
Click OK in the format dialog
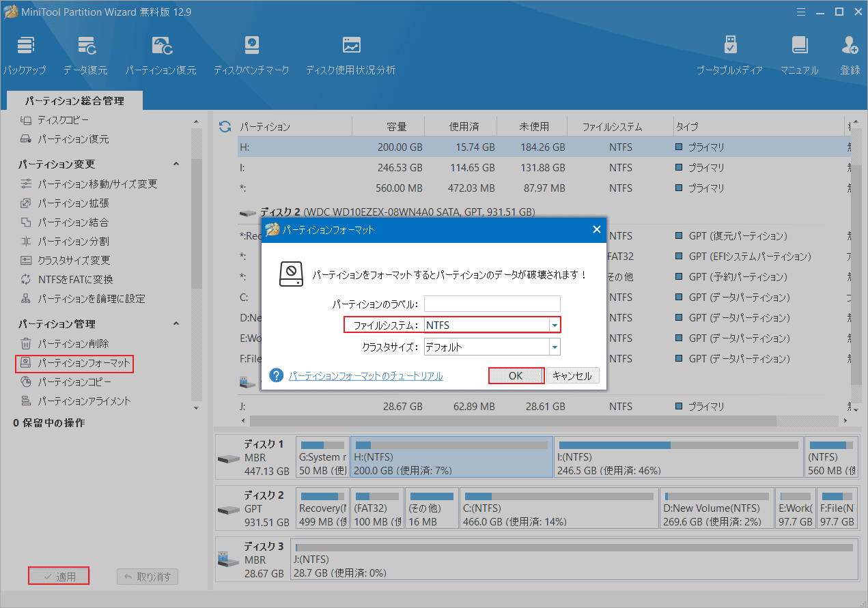pyautogui.click(x=516, y=376)
